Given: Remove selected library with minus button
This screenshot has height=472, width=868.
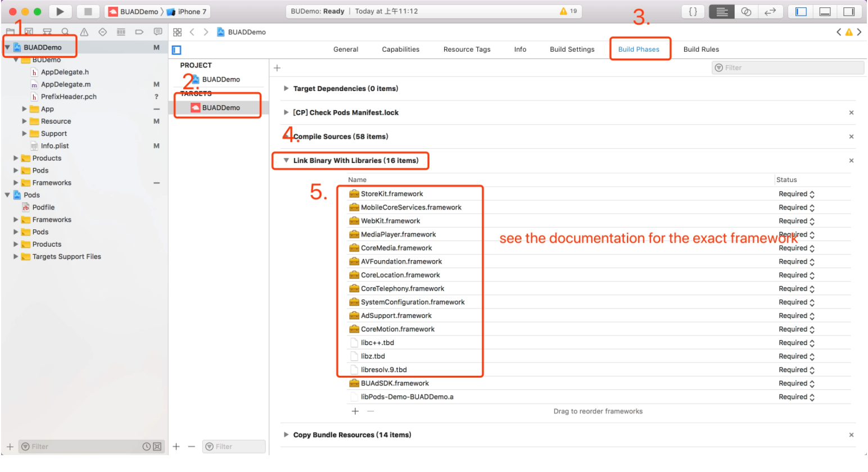Looking at the screenshot, I should click(x=370, y=411).
